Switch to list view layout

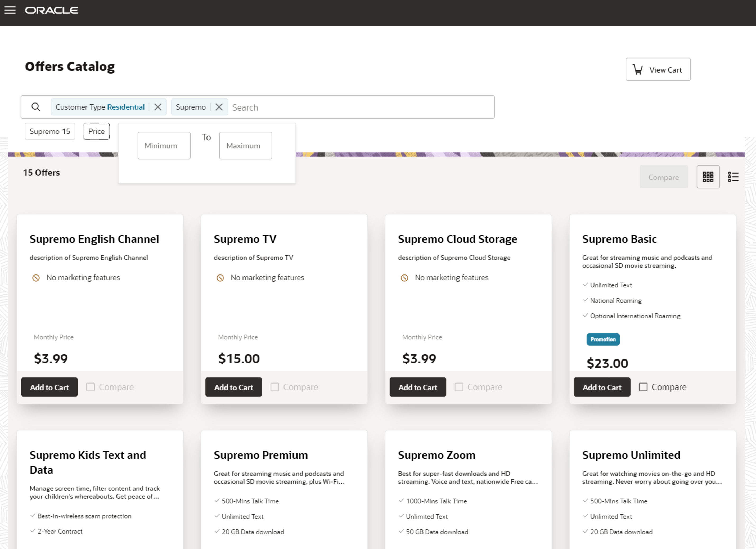click(x=733, y=177)
